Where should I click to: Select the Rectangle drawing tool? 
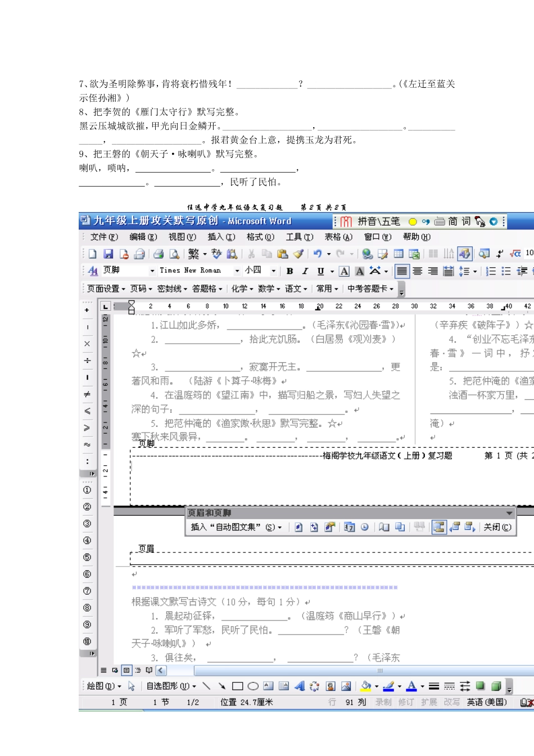[x=237, y=686]
